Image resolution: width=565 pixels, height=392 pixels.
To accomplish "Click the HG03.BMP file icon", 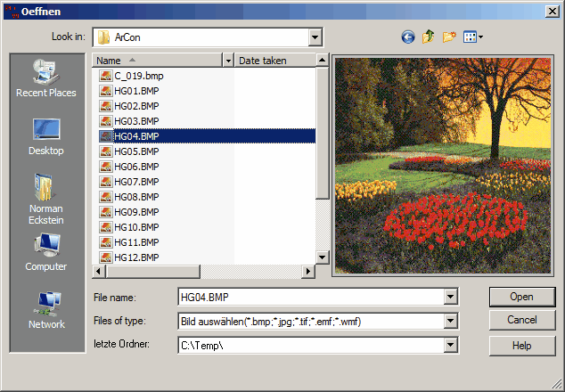I will 105,121.
